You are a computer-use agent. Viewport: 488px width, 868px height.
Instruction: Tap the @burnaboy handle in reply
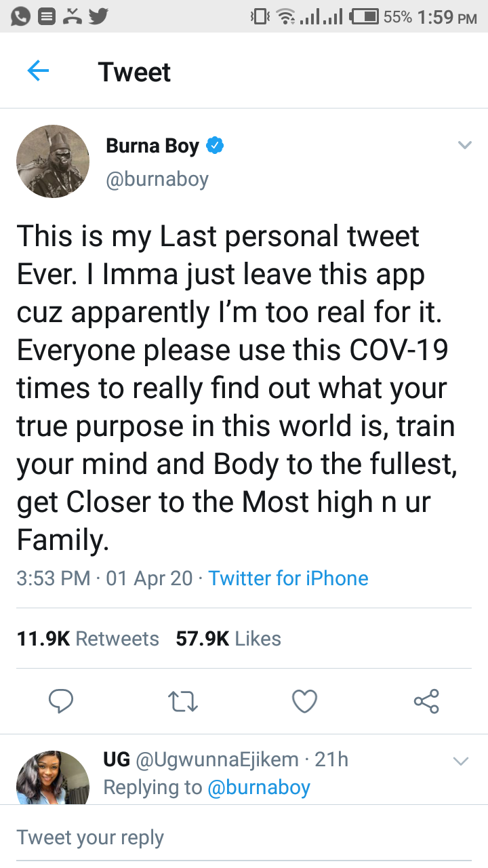(258, 787)
